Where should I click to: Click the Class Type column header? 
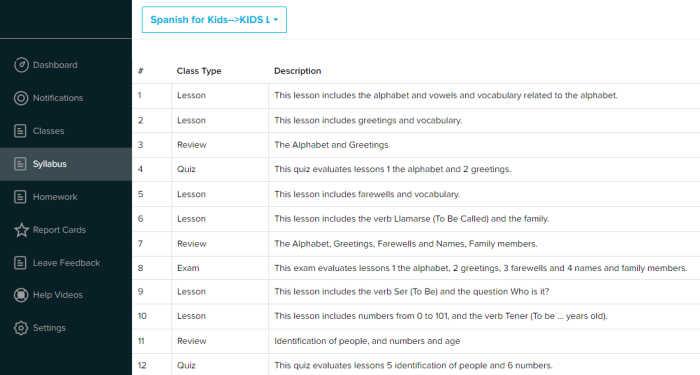click(199, 71)
